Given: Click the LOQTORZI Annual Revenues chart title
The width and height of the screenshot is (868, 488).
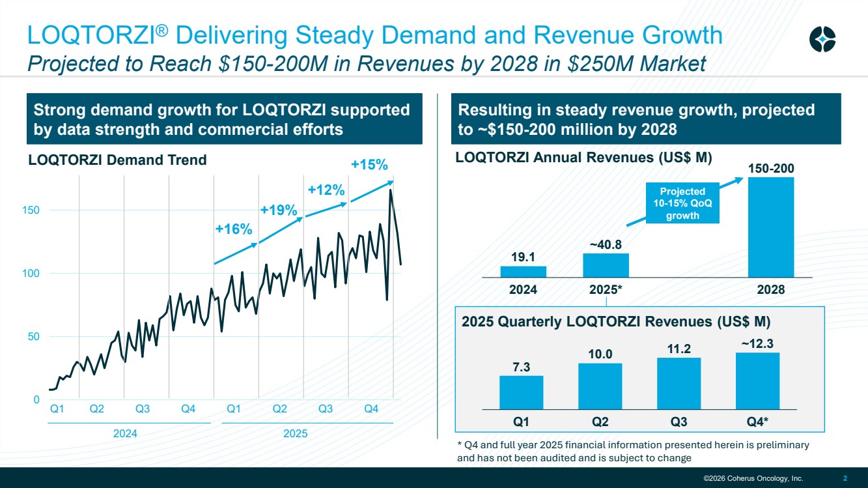Looking at the screenshot, I should (x=583, y=157).
